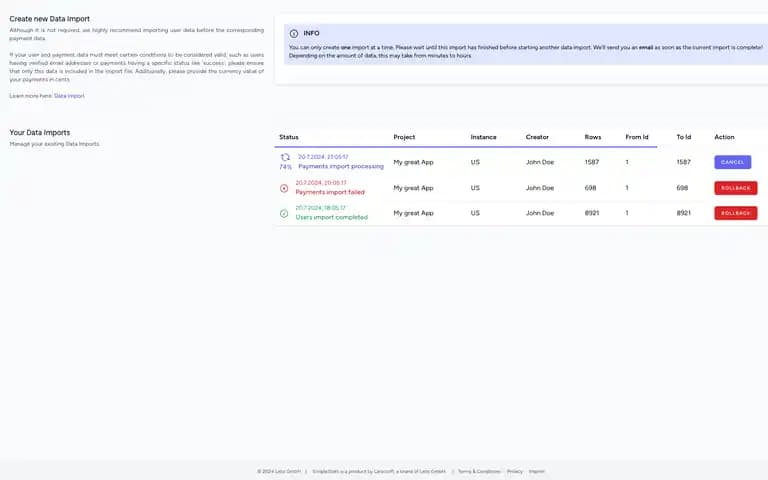The image size is (768, 480).
Task: Click the 'Create new Data Import' heading
Action: pyautogui.click(x=49, y=19)
